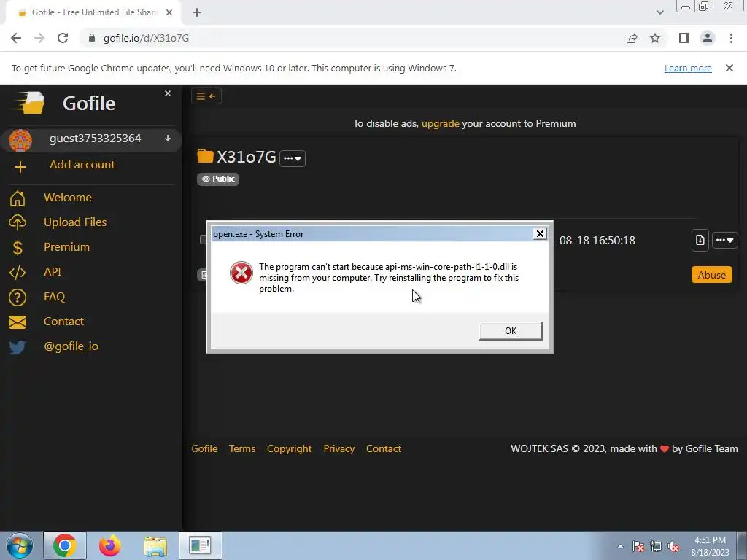Click the cloud upload icon
This screenshot has height=560, width=747.
[x=18, y=223]
